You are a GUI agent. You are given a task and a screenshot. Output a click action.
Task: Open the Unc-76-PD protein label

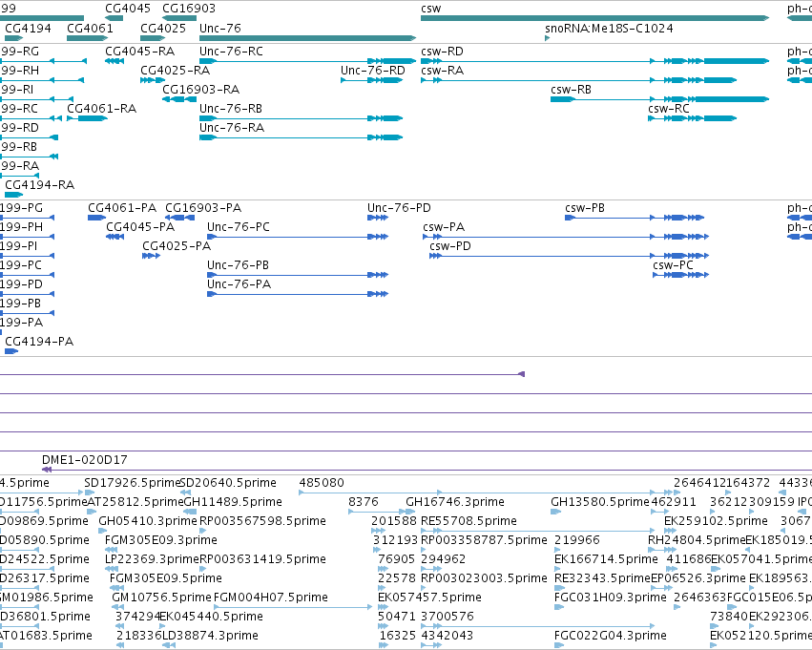click(399, 208)
